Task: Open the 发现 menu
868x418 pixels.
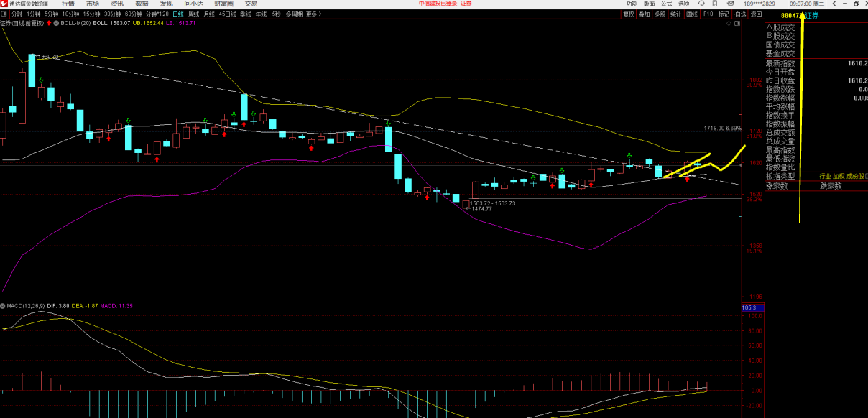Action: pyautogui.click(x=166, y=4)
